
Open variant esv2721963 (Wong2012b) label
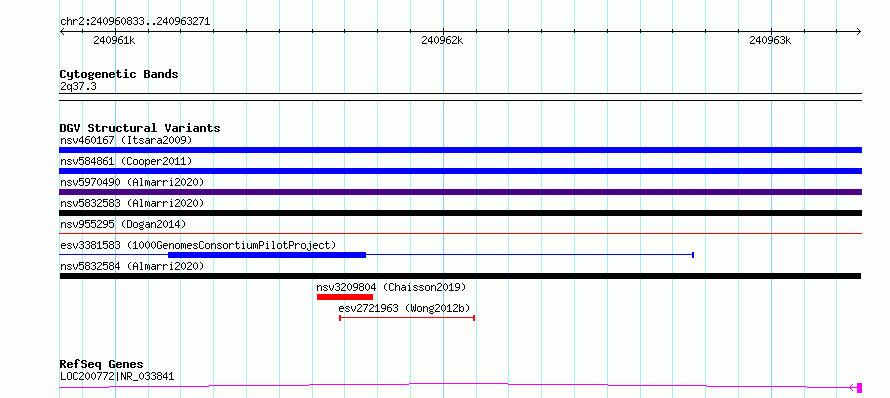[404, 308]
